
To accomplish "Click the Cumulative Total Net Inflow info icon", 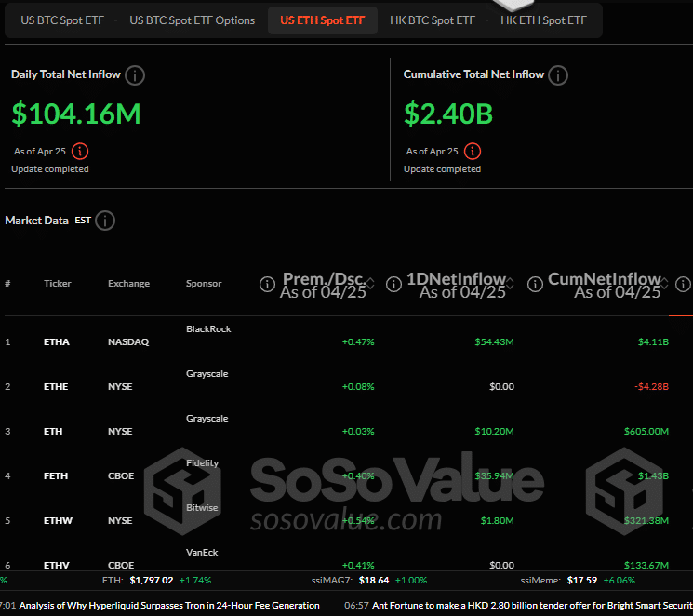I will click(558, 75).
